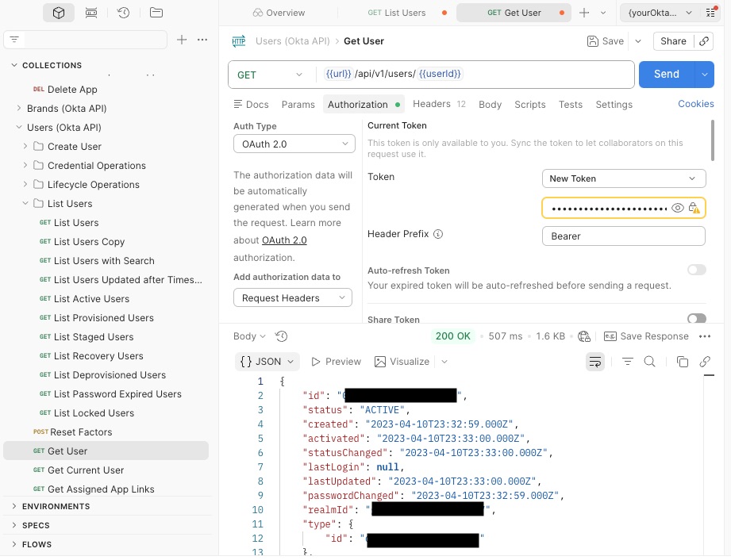Image resolution: width=731 pixels, height=560 pixels.
Task: Open the tabs overflow chevron
Action: (x=603, y=13)
